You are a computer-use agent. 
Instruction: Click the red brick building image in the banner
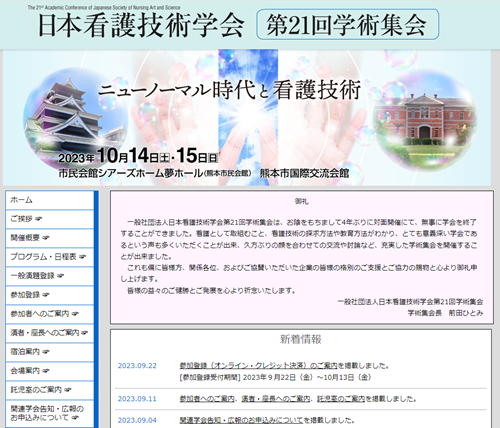(425, 119)
